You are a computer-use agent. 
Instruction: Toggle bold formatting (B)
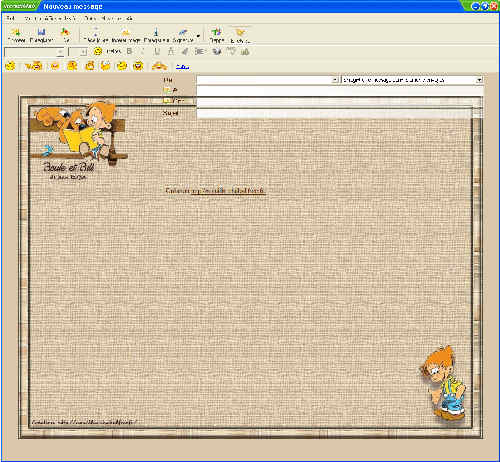coord(130,51)
